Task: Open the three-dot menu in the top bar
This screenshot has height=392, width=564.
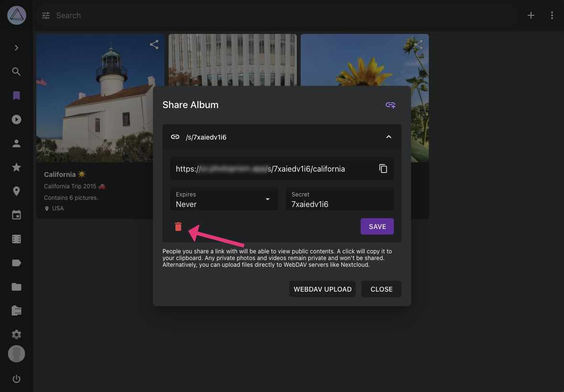Action: [552, 15]
